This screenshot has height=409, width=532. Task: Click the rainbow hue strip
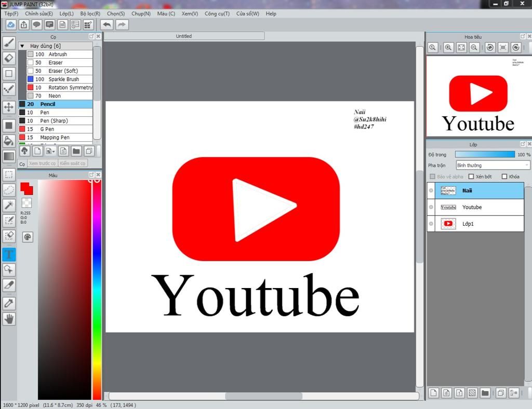coord(97,290)
